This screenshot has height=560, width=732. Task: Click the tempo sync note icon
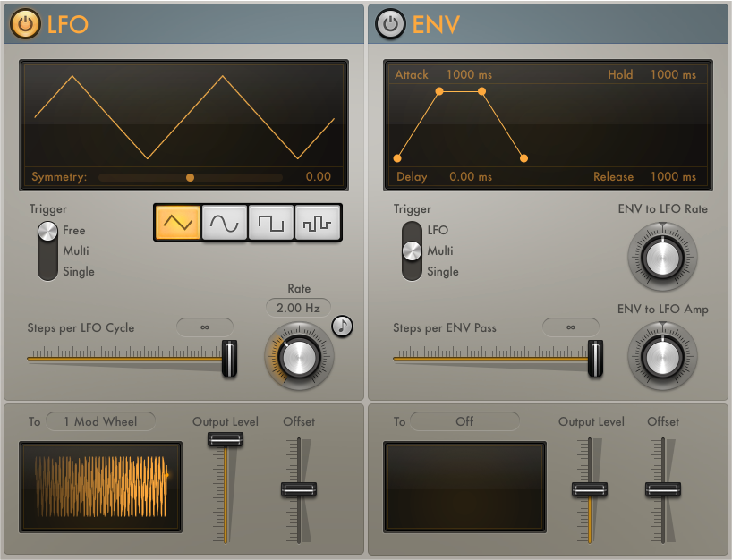342,327
